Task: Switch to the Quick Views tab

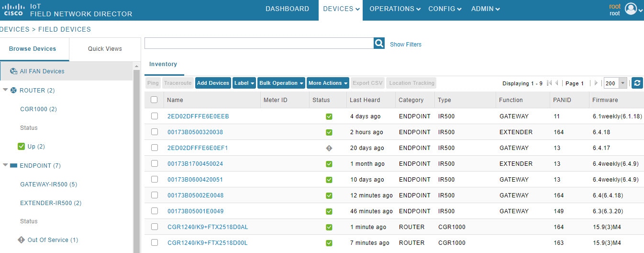Action: [x=105, y=49]
